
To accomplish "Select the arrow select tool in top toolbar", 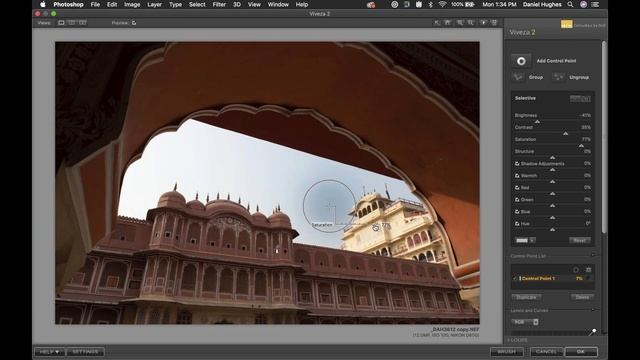I will tap(437, 23).
